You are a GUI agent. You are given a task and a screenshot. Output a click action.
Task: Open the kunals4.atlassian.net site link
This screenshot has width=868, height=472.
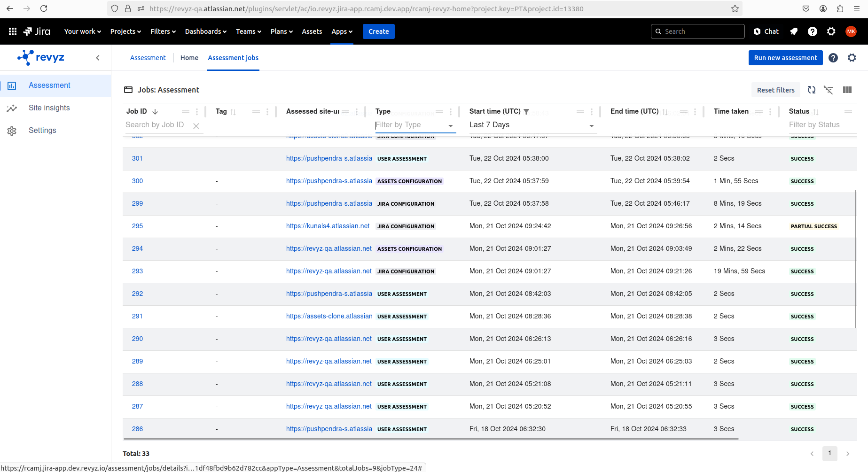[328, 226]
